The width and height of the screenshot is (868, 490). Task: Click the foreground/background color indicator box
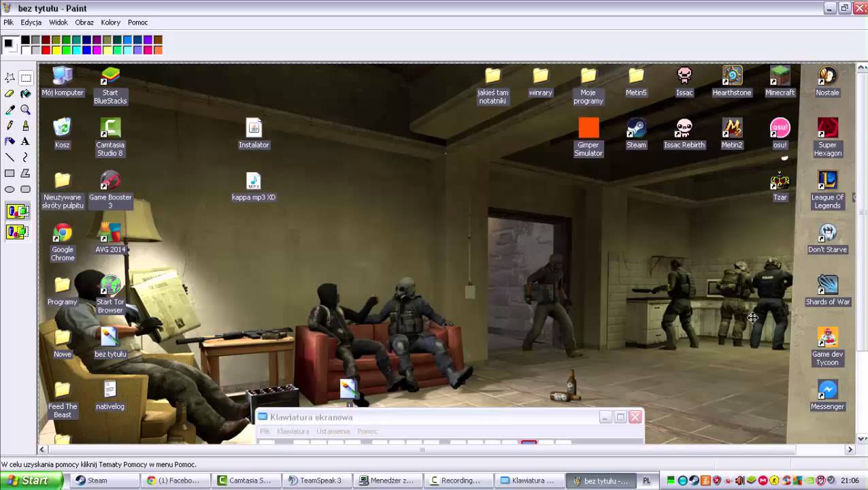point(10,45)
